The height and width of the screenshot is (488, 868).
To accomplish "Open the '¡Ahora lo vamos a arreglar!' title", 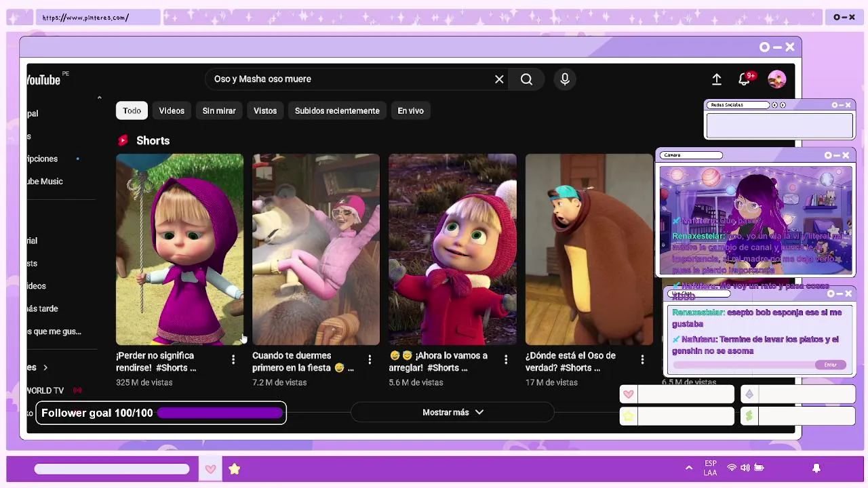I will click(438, 361).
